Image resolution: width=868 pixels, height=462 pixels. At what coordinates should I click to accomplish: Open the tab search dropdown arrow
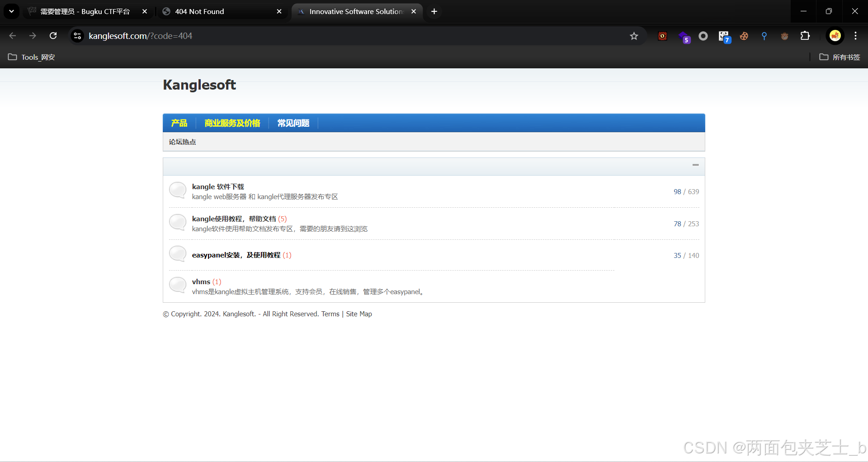coord(11,11)
